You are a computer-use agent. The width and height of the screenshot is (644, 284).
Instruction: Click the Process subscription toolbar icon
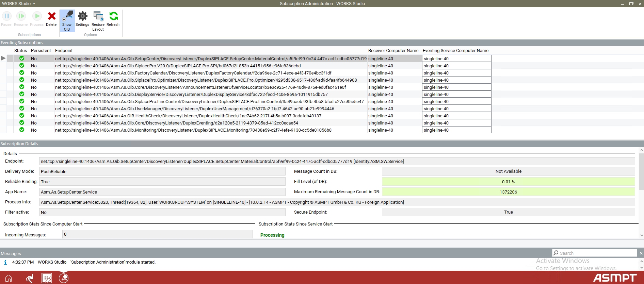tap(37, 16)
